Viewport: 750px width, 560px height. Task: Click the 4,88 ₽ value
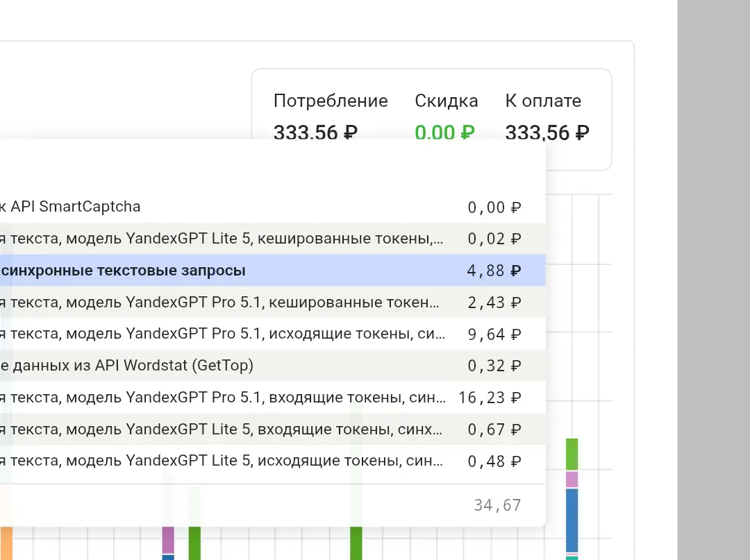[x=494, y=271]
